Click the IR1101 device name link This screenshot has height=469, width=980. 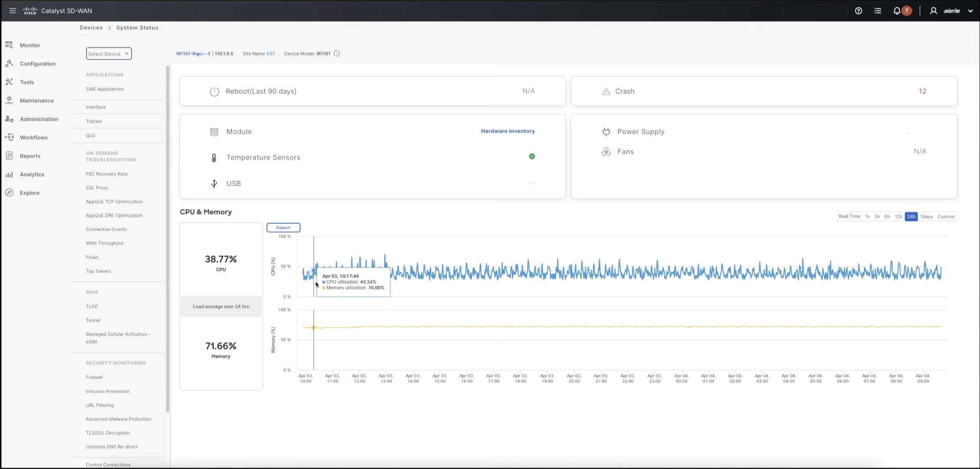point(193,53)
